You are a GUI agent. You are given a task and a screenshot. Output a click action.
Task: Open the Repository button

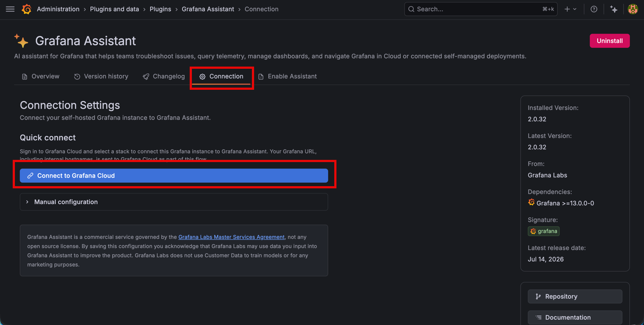point(575,297)
